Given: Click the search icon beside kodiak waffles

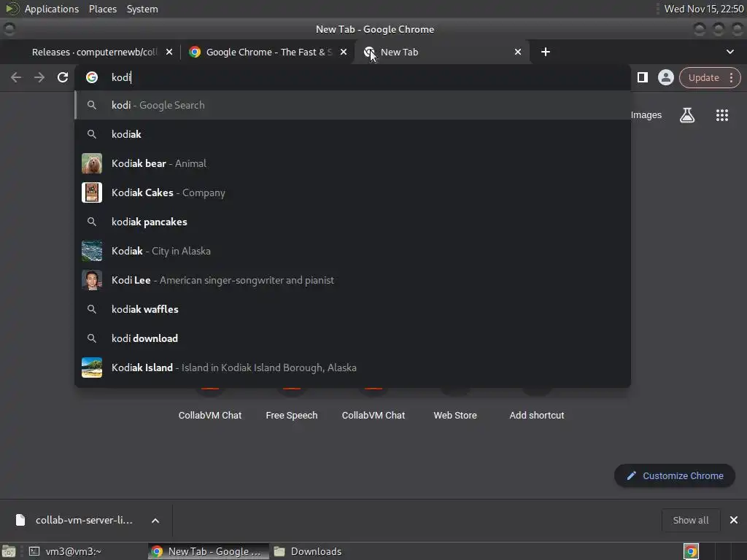Looking at the screenshot, I should [x=92, y=309].
